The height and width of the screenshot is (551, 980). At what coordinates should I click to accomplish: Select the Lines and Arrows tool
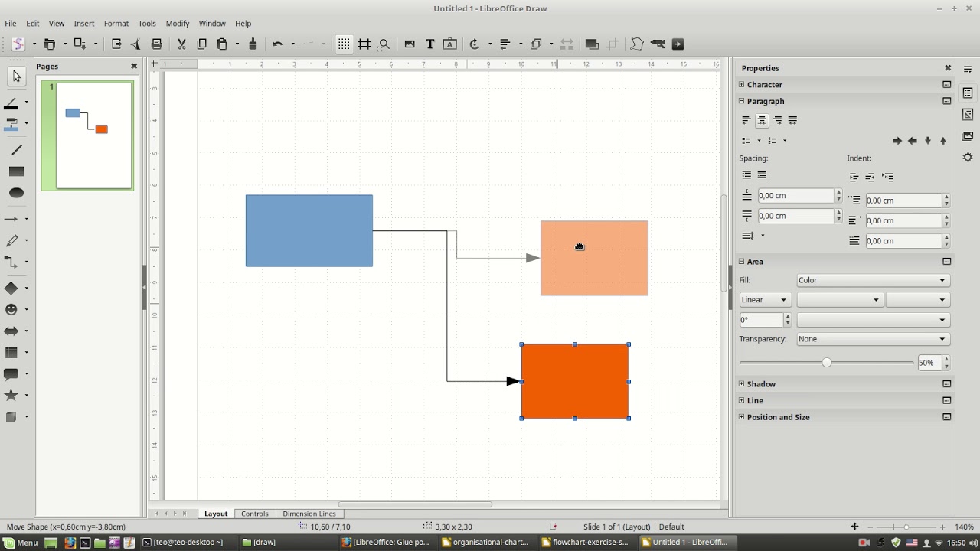point(11,219)
